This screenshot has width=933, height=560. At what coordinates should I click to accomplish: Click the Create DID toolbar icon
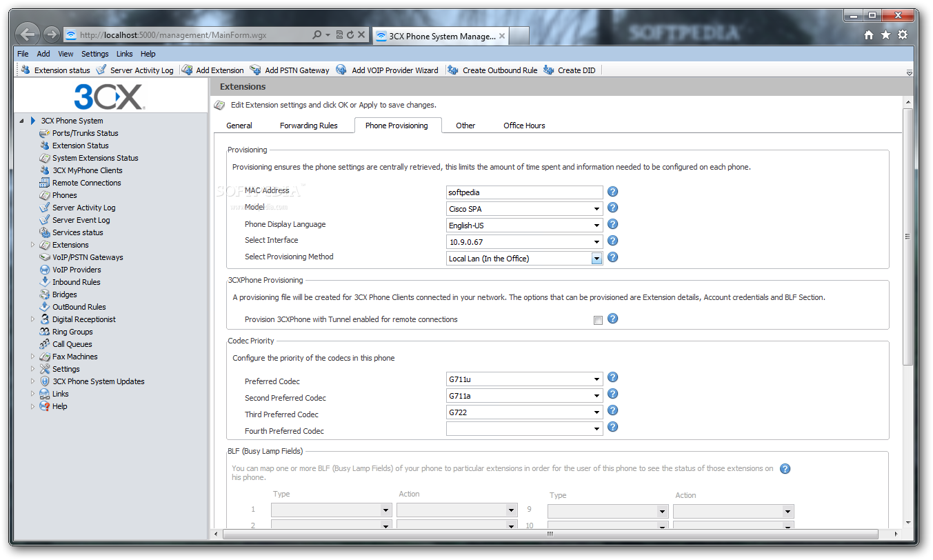pos(549,70)
